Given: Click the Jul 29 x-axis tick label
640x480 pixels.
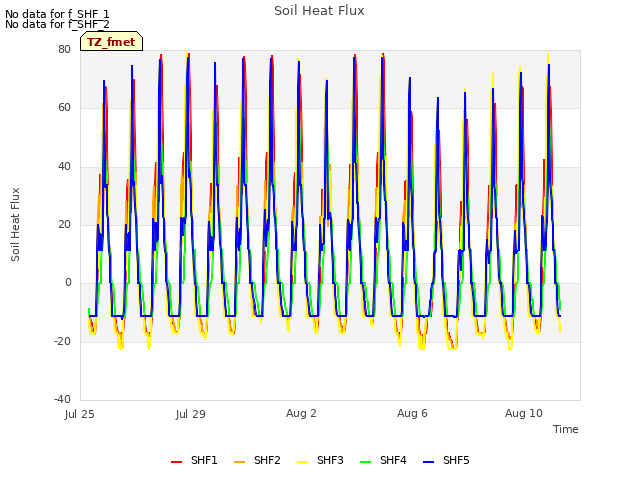Looking at the screenshot, I should 191,414.
